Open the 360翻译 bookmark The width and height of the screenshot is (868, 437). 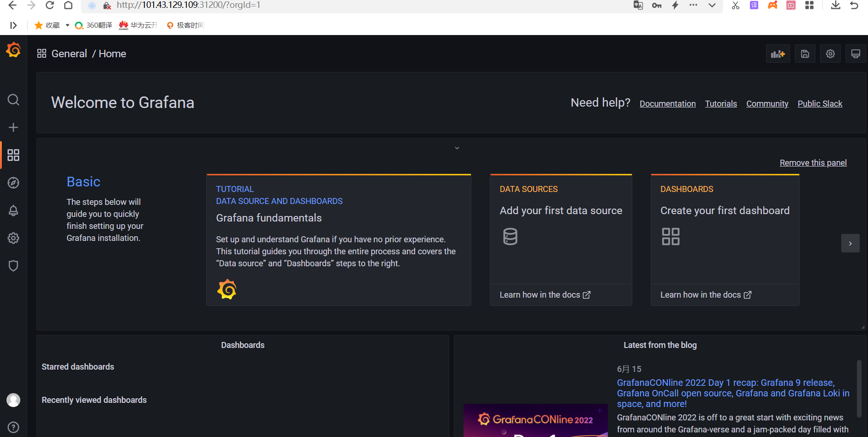pos(94,25)
